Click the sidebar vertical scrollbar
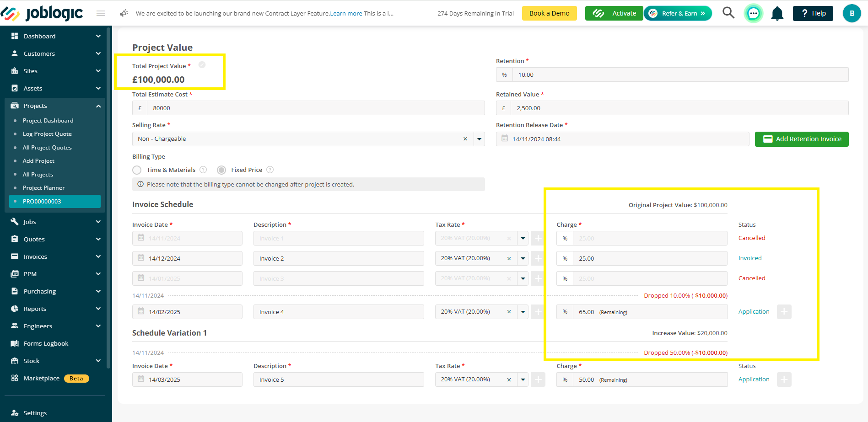Viewport: 868px width, 422px height. click(x=108, y=198)
